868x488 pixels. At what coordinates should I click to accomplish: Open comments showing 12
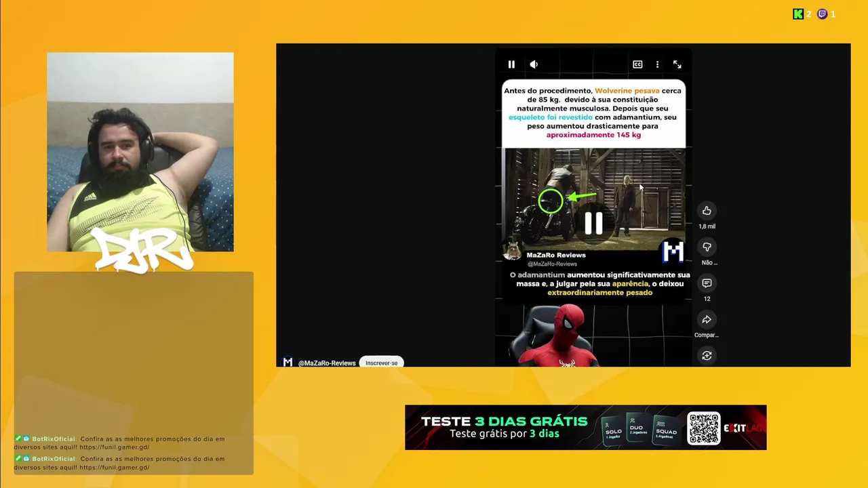pyautogui.click(x=707, y=283)
